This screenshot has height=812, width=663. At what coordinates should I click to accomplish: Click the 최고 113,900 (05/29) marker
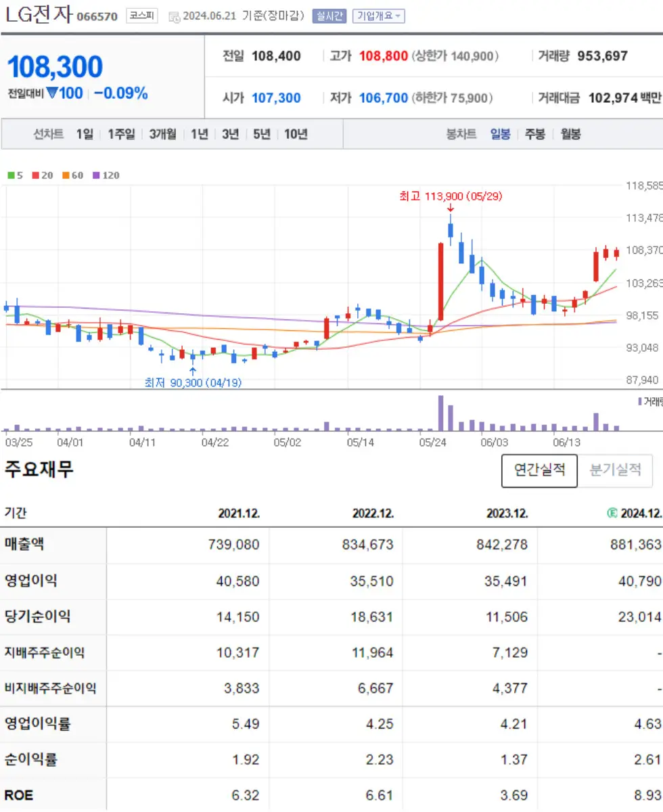(451, 196)
